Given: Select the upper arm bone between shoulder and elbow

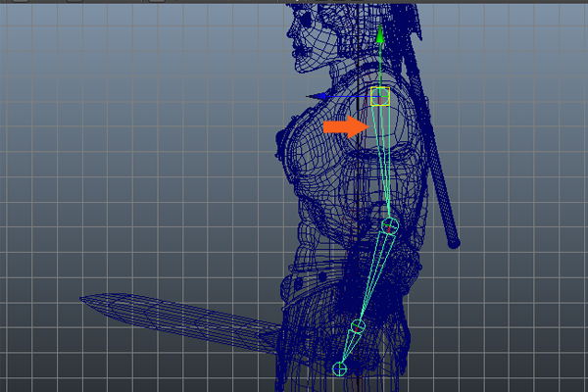Looking at the screenshot, I should click(x=383, y=162).
